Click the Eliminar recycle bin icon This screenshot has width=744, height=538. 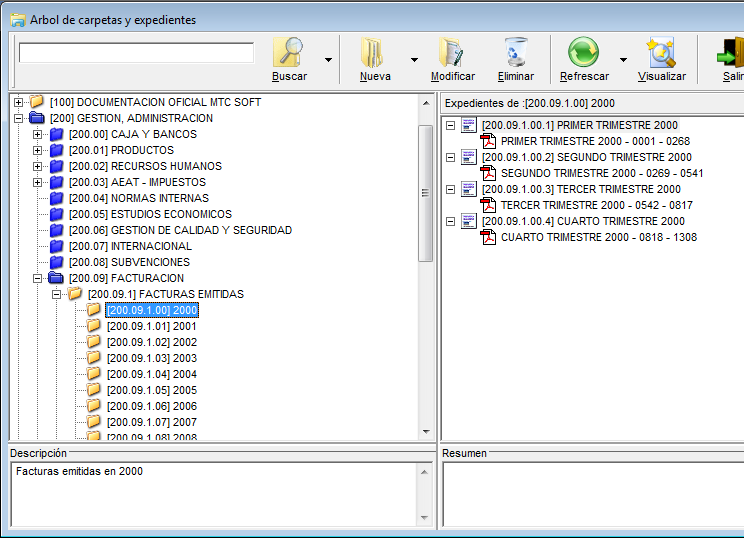pyautogui.click(x=516, y=52)
